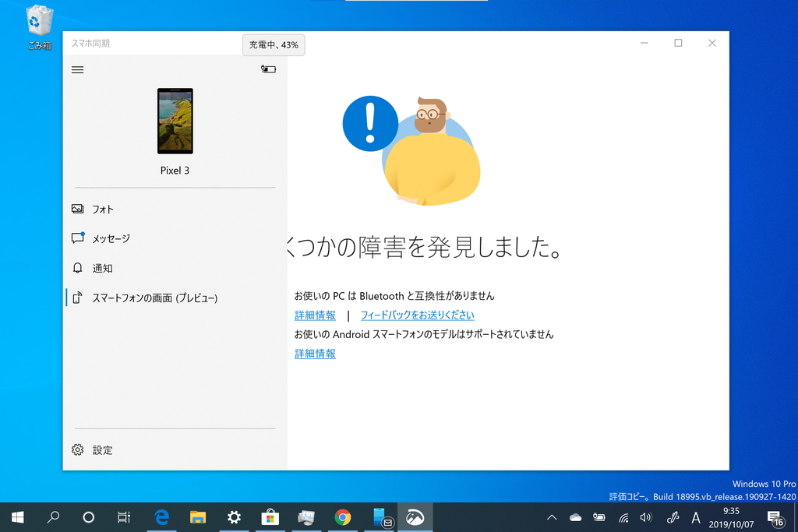Open the Microsoft Store from the taskbar
The width and height of the screenshot is (798, 532).
coord(270,517)
